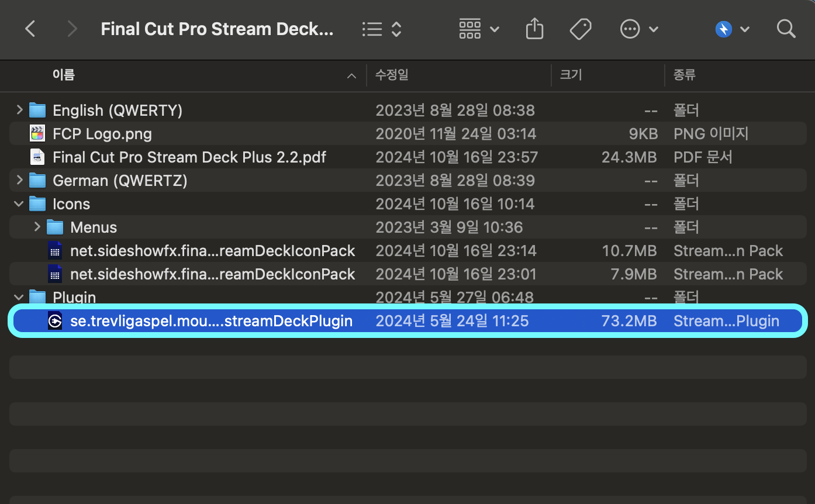Toggle sort direction arrow in 이름 header
This screenshot has height=504, width=815.
tap(351, 76)
